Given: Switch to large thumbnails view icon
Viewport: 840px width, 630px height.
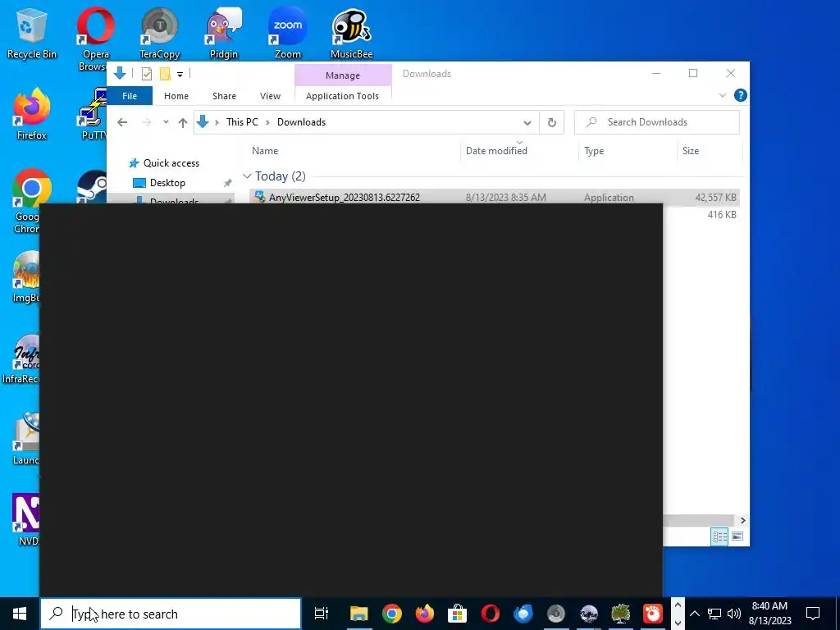Looking at the screenshot, I should click(x=737, y=536).
